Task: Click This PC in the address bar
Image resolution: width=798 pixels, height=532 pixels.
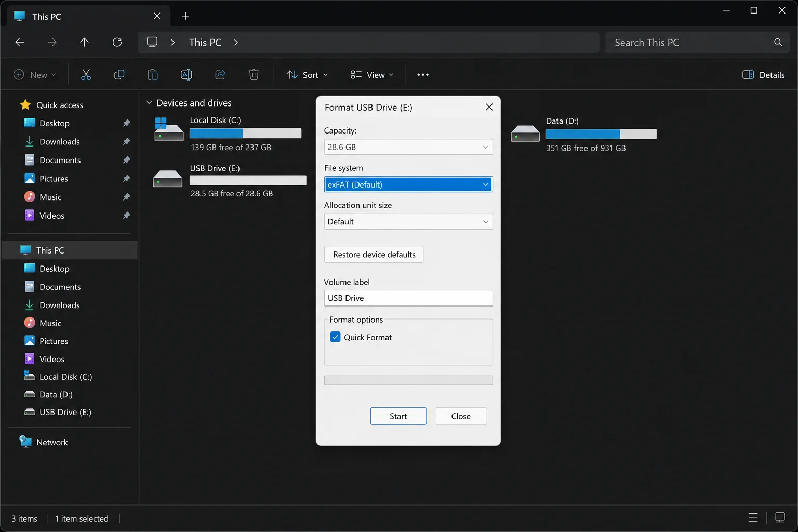Action: [205, 42]
